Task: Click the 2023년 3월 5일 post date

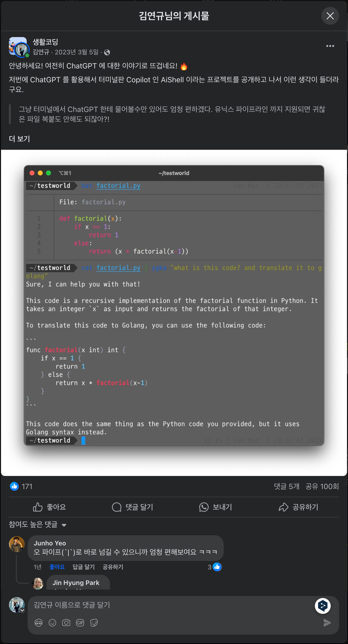Action: pyautogui.click(x=77, y=52)
